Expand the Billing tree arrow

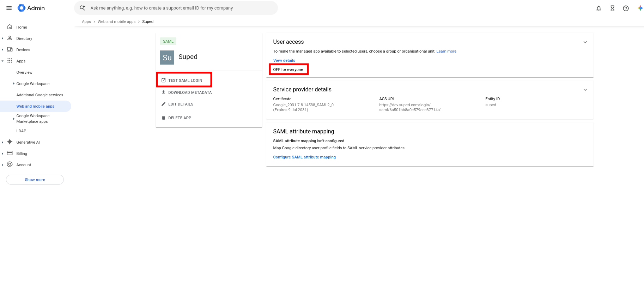pyautogui.click(x=2, y=153)
